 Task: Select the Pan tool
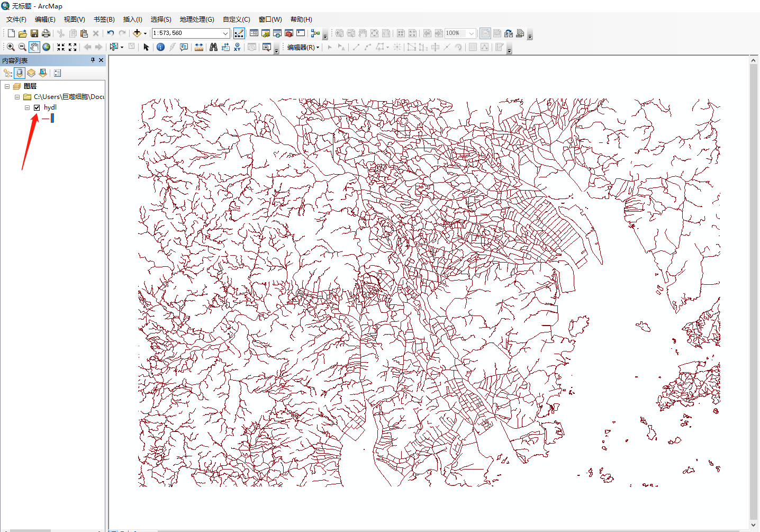tap(34, 47)
